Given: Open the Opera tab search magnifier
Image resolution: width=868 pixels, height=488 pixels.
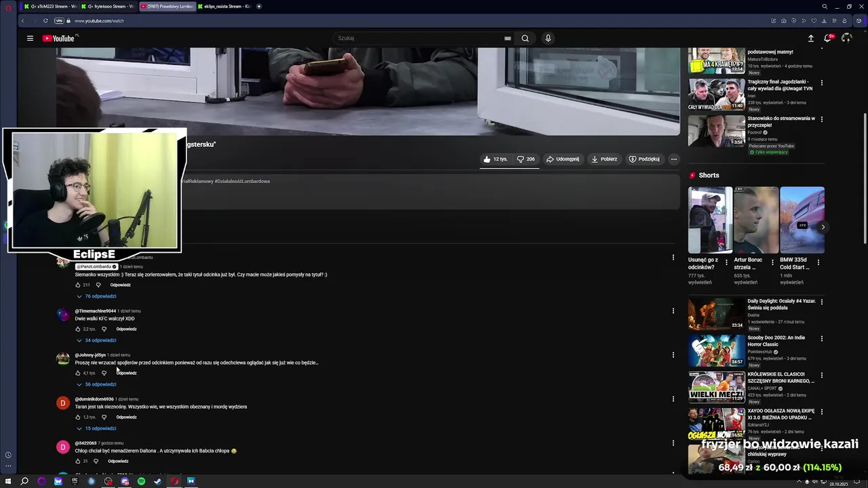Looking at the screenshot, I should click(825, 7).
